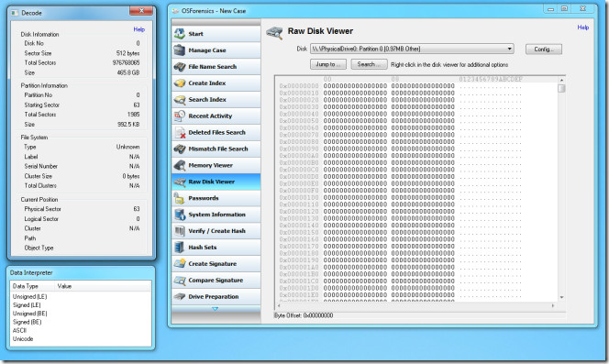
Task: Click the Create Index icon
Action: point(180,83)
